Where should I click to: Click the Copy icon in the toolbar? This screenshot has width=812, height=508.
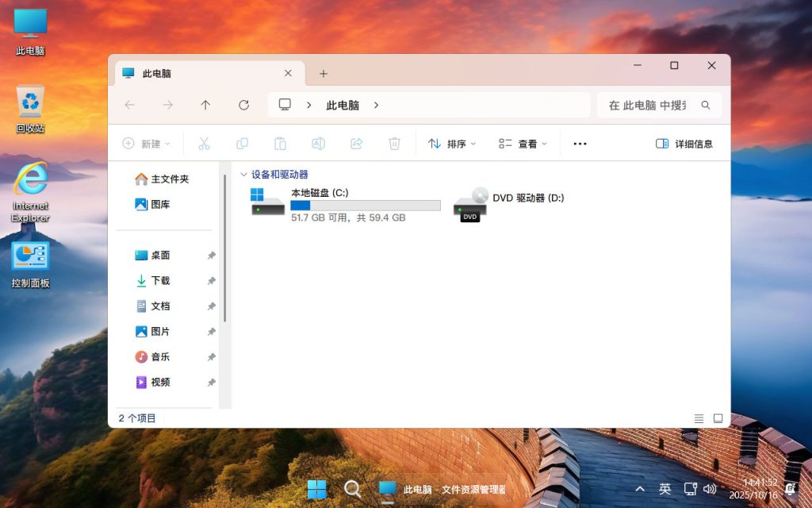coord(242,143)
